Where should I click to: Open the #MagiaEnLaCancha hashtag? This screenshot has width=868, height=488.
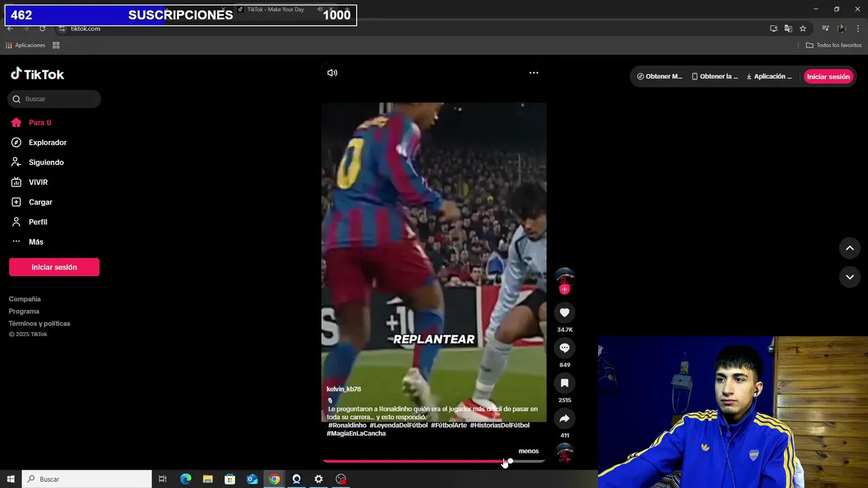(x=356, y=433)
